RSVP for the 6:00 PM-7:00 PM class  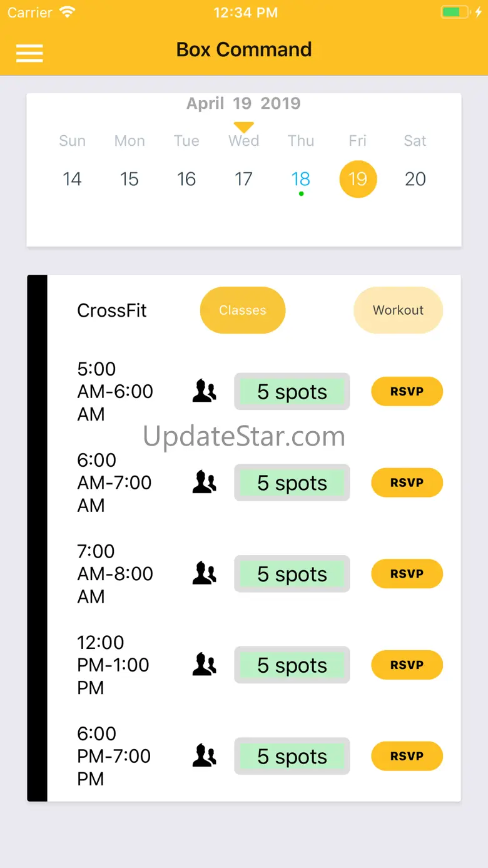coord(407,757)
